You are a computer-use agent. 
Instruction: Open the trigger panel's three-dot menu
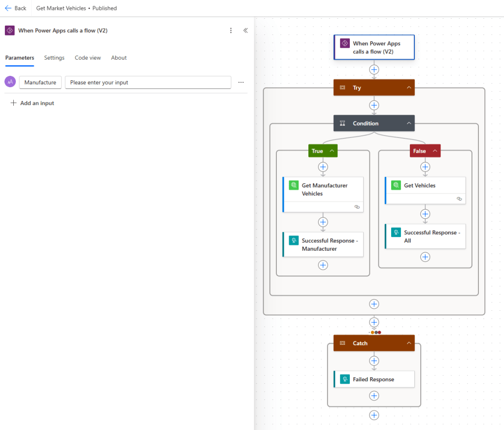click(x=231, y=31)
